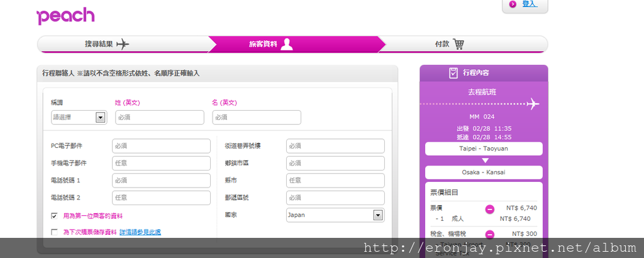Click the airplane icon in 搜尋結果 step
Image resolution: width=644 pixels, height=258 pixels.
point(123,44)
